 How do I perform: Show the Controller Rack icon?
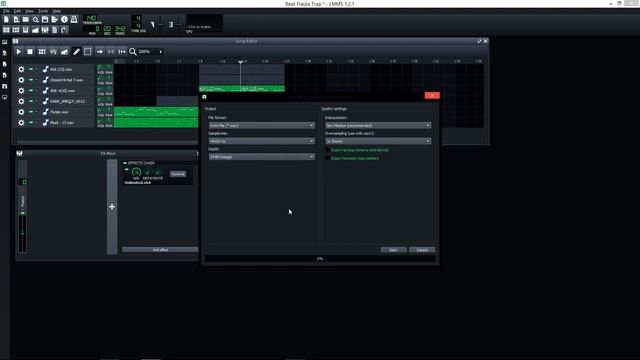click(x=64, y=30)
